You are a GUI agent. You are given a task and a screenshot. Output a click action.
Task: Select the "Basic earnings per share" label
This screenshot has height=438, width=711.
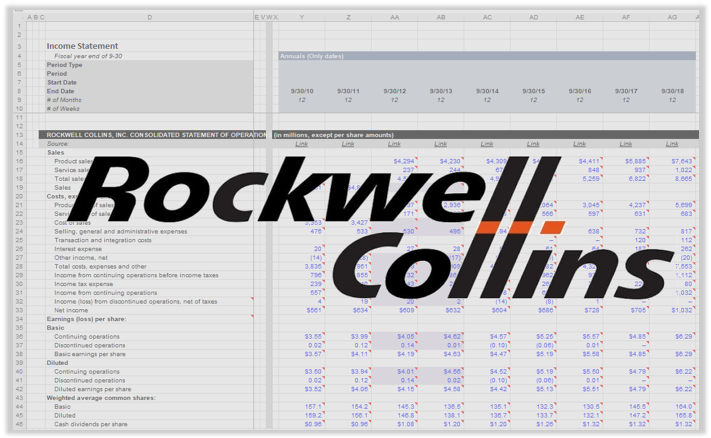coord(90,354)
